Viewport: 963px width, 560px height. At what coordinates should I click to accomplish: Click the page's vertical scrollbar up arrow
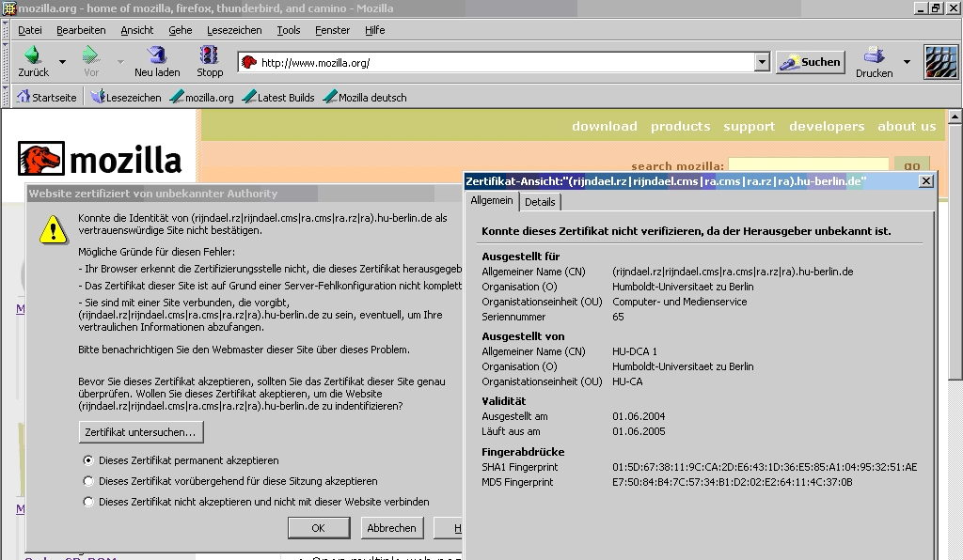[955, 117]
